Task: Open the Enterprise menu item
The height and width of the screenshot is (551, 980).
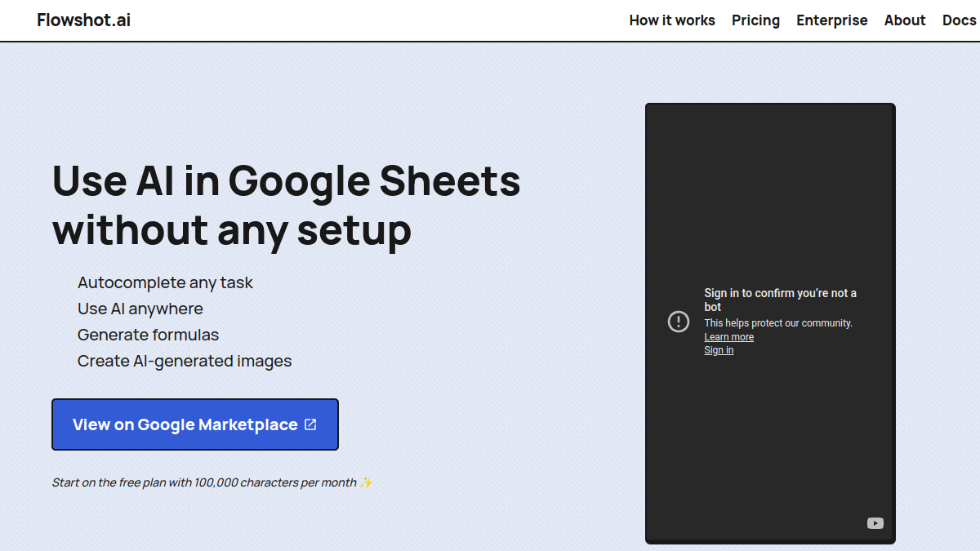Action: pos(832,20)
